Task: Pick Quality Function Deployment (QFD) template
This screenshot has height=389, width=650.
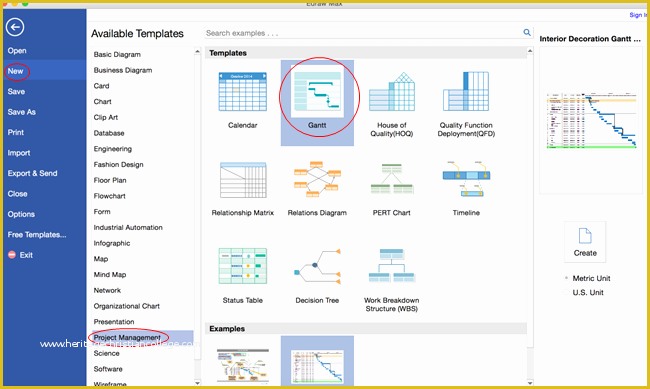Action: (x=466, y=92)
